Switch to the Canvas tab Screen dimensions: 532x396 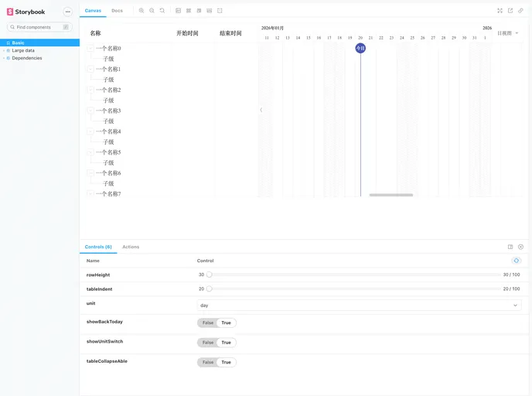93,11
